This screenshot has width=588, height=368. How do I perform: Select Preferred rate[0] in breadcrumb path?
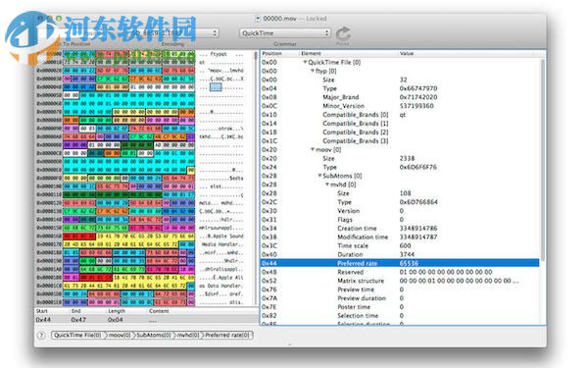pos(227,335)
